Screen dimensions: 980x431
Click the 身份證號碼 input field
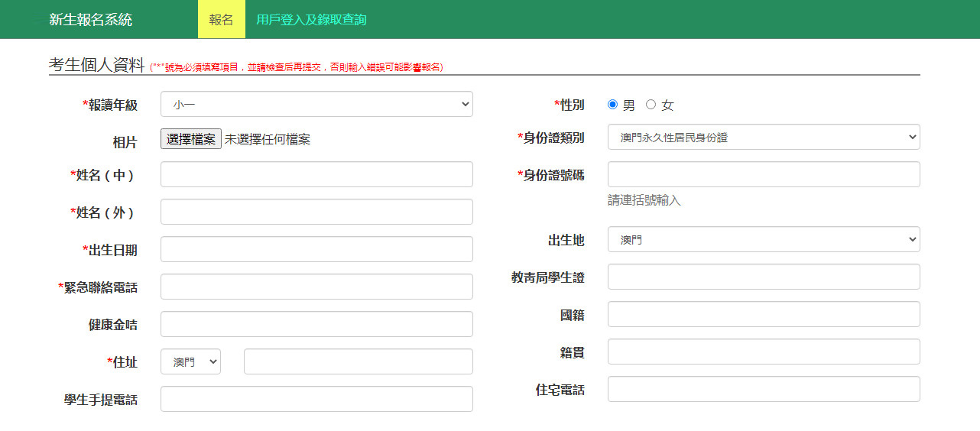(763, 175)
